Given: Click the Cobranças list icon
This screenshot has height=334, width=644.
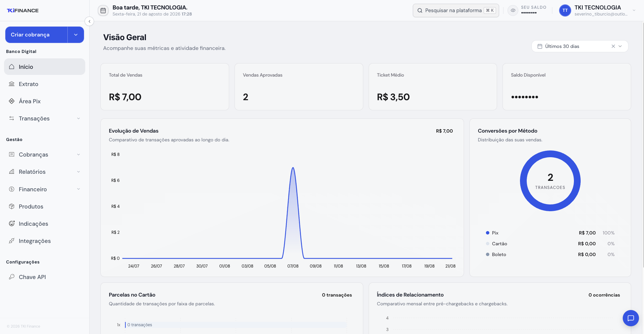Looking at the screenshot, I should (x=12, y=155).
